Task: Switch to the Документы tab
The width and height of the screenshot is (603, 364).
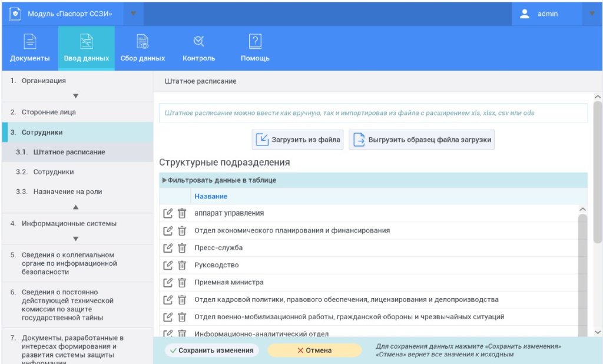Action: (x=31, y=47)
